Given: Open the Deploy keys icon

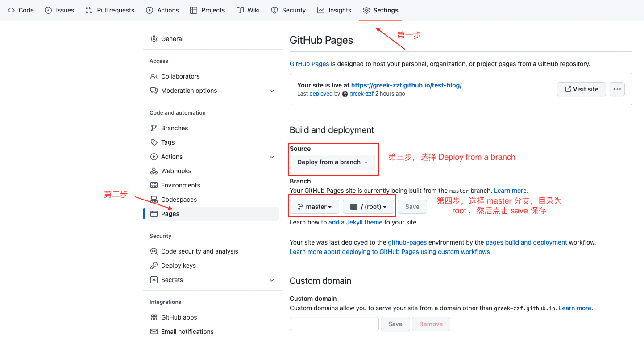Looking at the screenshot, I should pyautogui.click(x=153, y=265).
